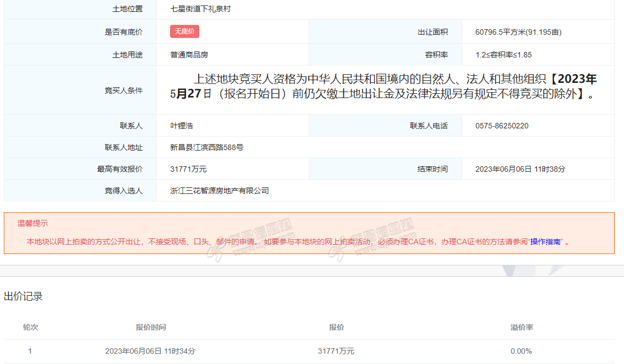
Task: Click the address 新昌县江滨西路588号
Action: 206,147
